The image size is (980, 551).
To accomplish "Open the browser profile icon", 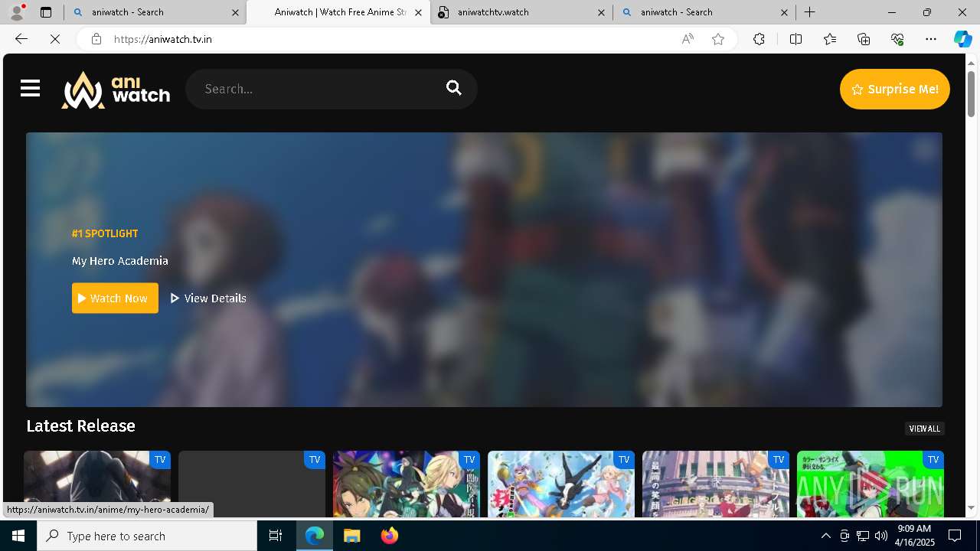I will click(16, 12).
